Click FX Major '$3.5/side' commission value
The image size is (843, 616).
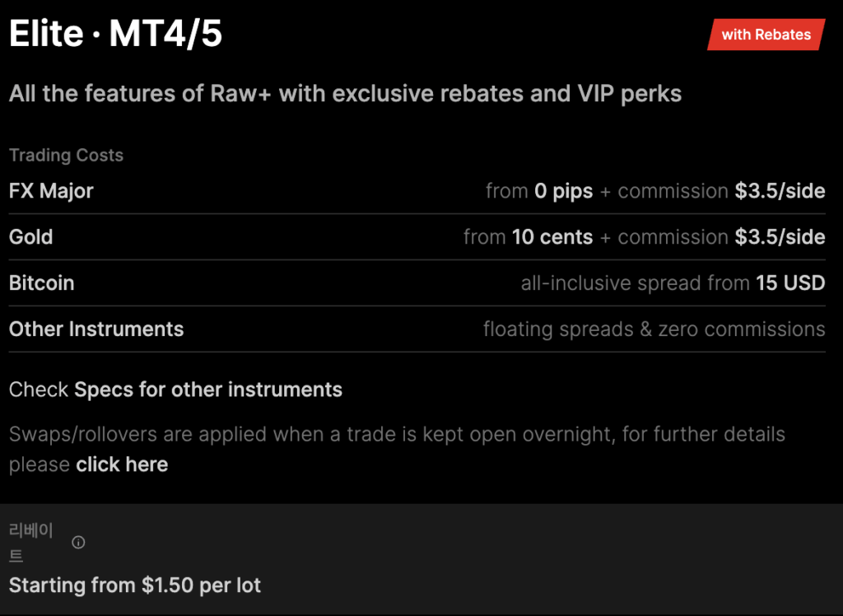tap(780, 191)
